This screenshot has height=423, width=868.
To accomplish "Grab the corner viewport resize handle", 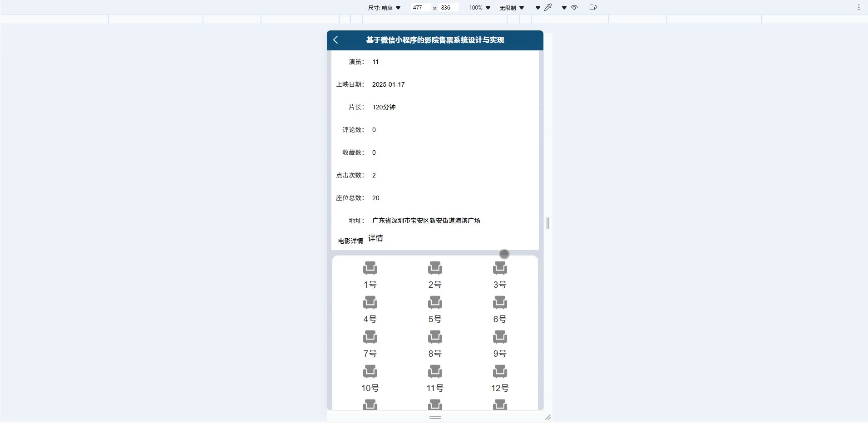I will coord(548,417).
